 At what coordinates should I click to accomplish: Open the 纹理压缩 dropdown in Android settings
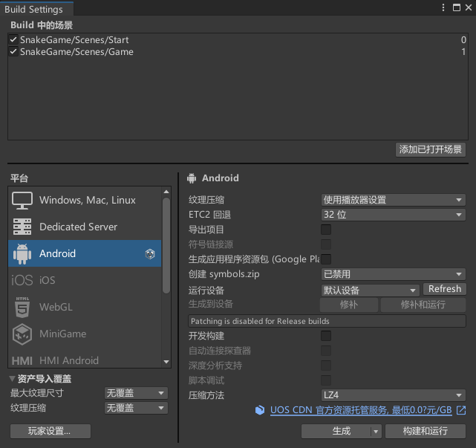tap(393, 200)
